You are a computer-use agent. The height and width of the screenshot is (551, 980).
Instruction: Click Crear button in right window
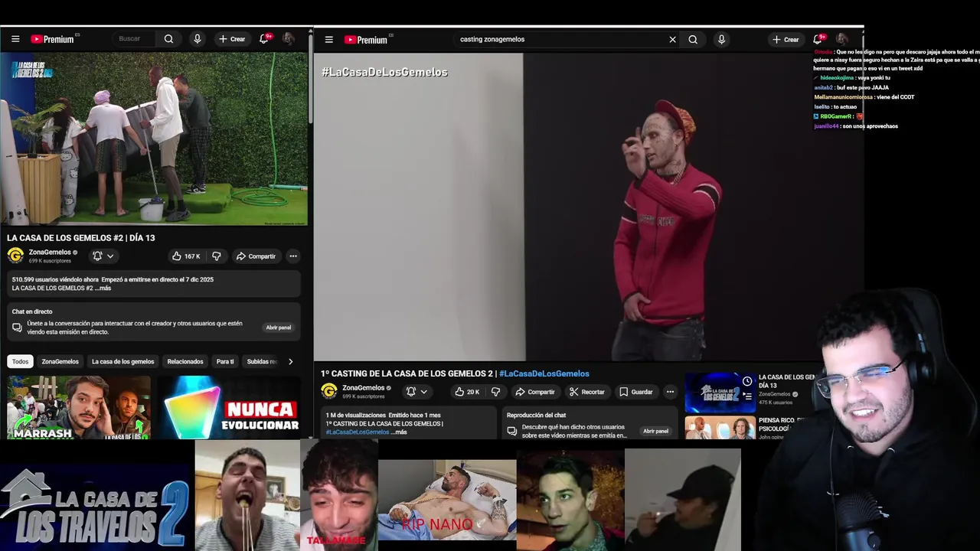[x=786, y=40]
